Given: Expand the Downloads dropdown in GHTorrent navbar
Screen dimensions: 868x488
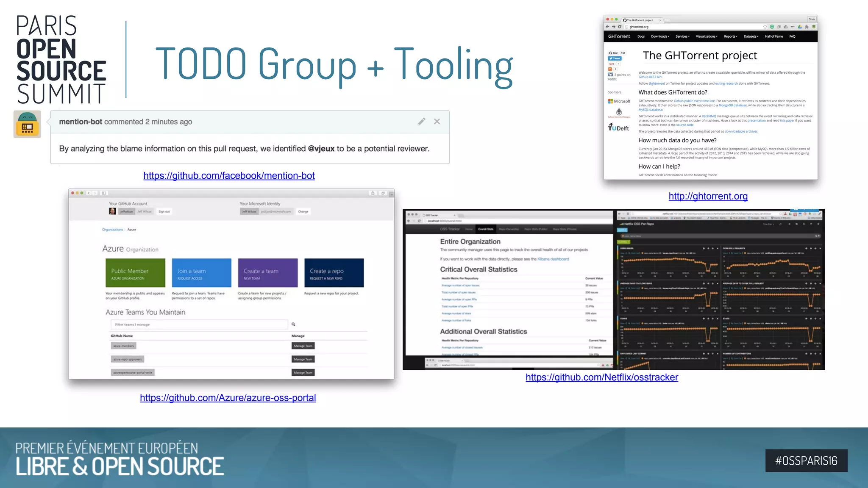Looking at the screenshot, I should click(660, 36).
